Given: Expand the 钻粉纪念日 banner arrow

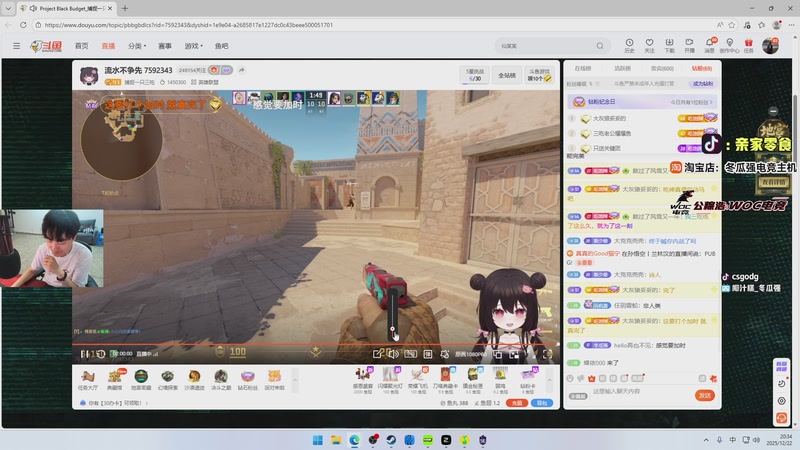Looking at the screenshot, I should coord(711,102).
